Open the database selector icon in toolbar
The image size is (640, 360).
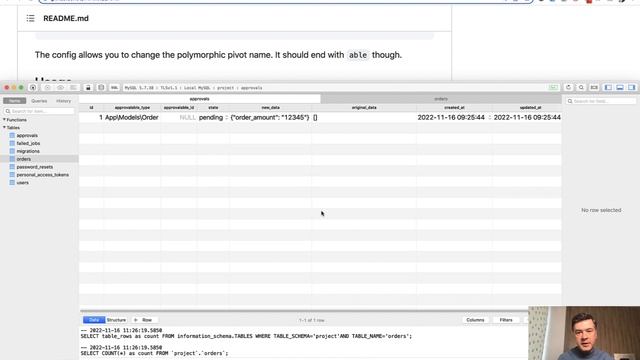coord(101,88)
